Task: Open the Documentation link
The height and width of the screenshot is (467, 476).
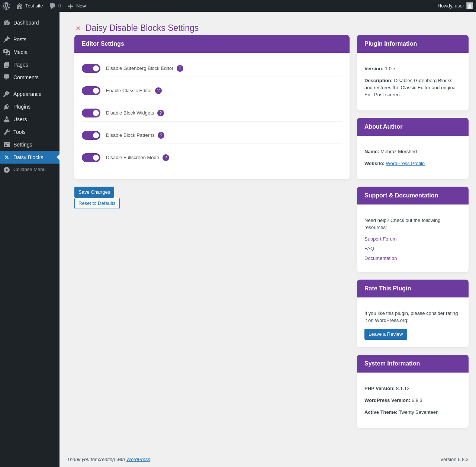Action: pyautogui.click(x=380, y=258)
